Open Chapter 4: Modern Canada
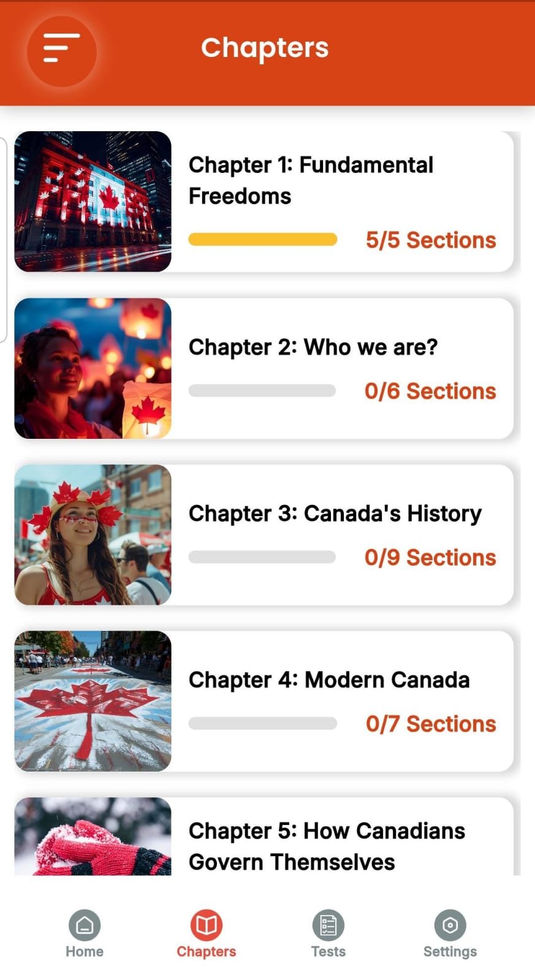 point(329,680)
